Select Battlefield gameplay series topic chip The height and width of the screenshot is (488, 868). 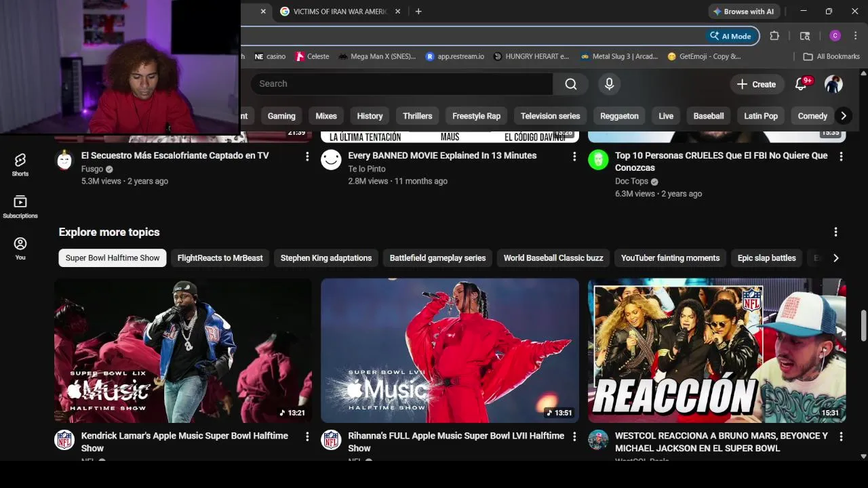(437, 258)
